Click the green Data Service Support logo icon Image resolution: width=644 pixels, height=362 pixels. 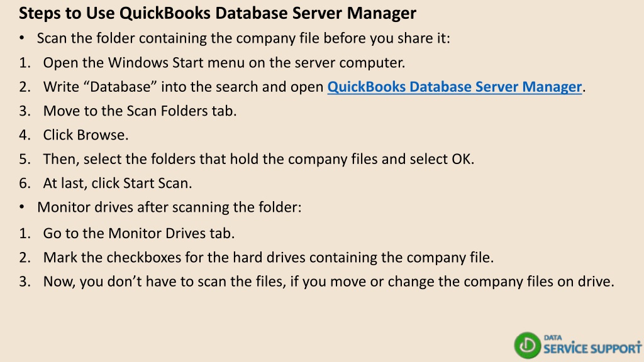point(527,345)
